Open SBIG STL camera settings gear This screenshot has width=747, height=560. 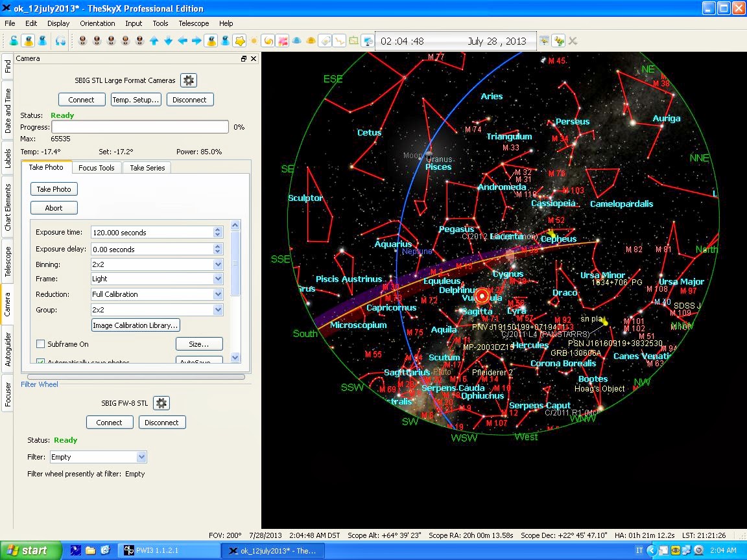(189, 80)
